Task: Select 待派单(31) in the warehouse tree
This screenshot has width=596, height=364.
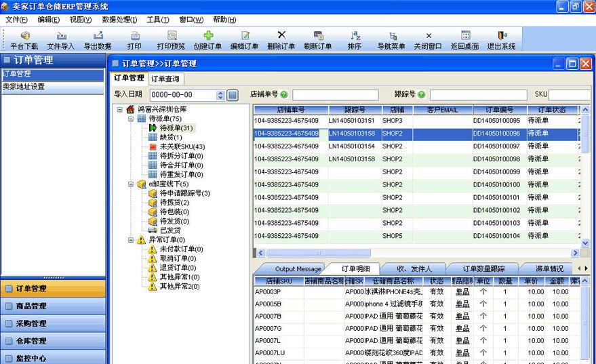Action: pos(176,128)
